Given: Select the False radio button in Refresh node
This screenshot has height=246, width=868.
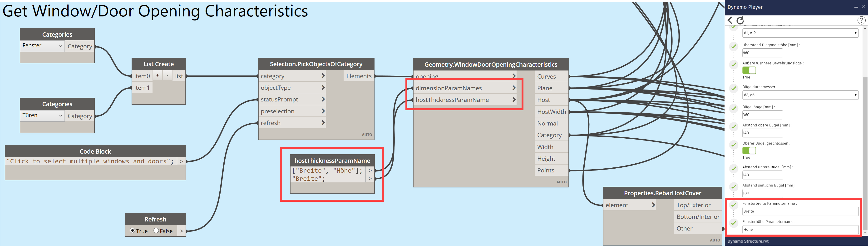Looking at the screenshot, I should pyautogui.click(x=156, y=231).
